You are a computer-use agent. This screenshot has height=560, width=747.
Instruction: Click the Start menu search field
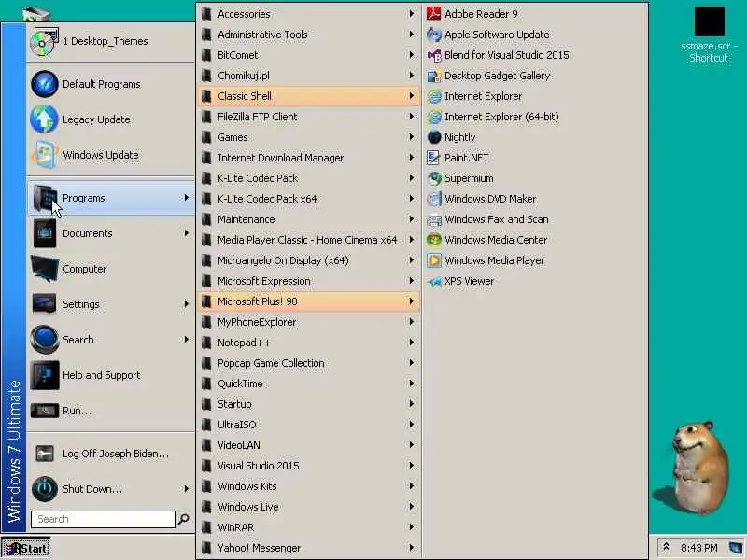click(x=103, y=519)
